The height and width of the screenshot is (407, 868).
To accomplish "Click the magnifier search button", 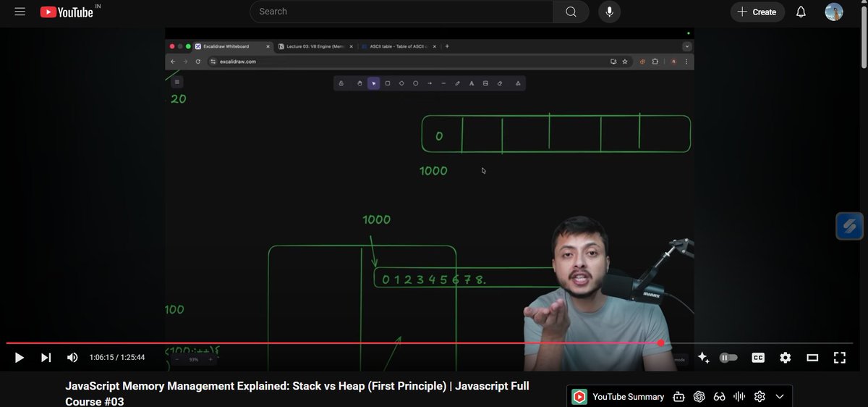I will [x=571, y=12].
